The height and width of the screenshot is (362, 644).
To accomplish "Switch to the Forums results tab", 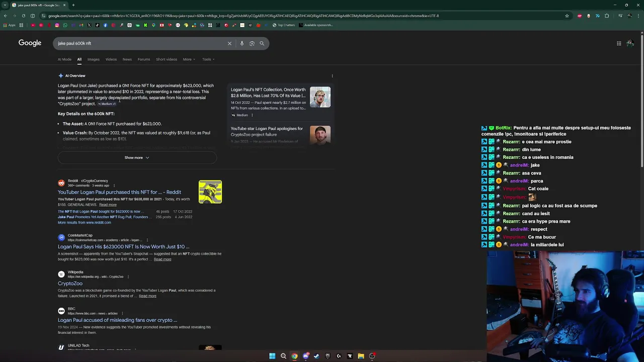I will coord(143,59).
